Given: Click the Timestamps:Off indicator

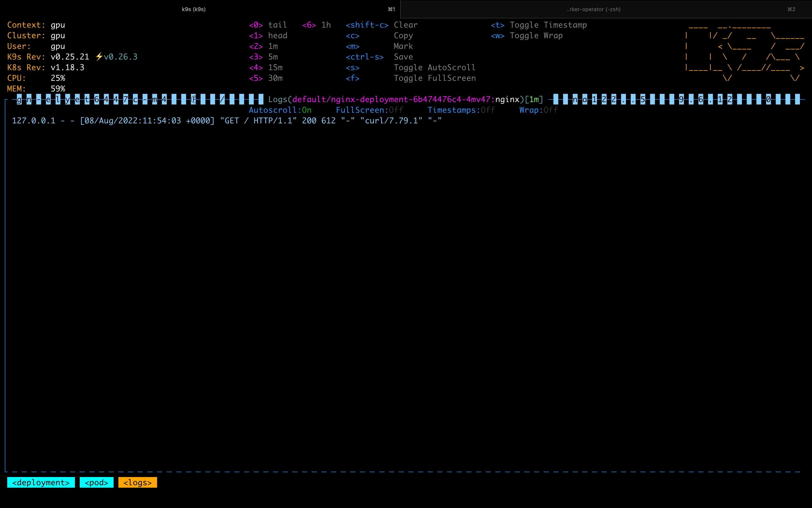Looking at the screenshot, I should pyautogui.click(x=461, y=110).
